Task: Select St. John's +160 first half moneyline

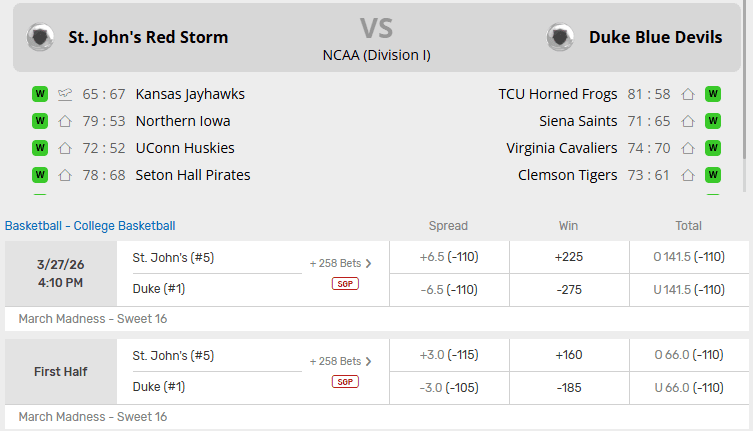Action: [x=568, y=355]
